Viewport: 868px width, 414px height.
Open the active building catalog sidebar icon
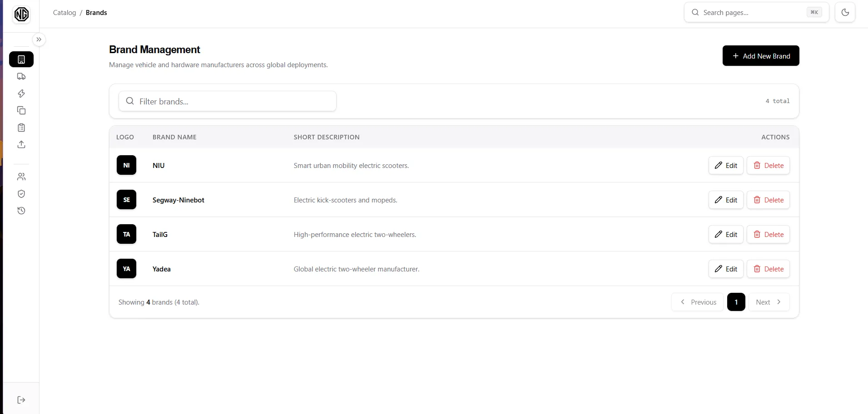click(x=21, y=59)
